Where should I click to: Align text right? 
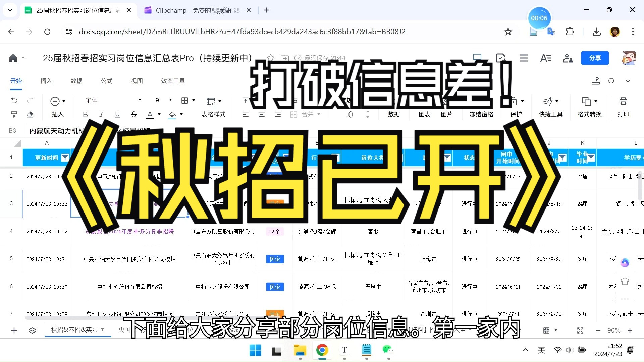point(278,114)
